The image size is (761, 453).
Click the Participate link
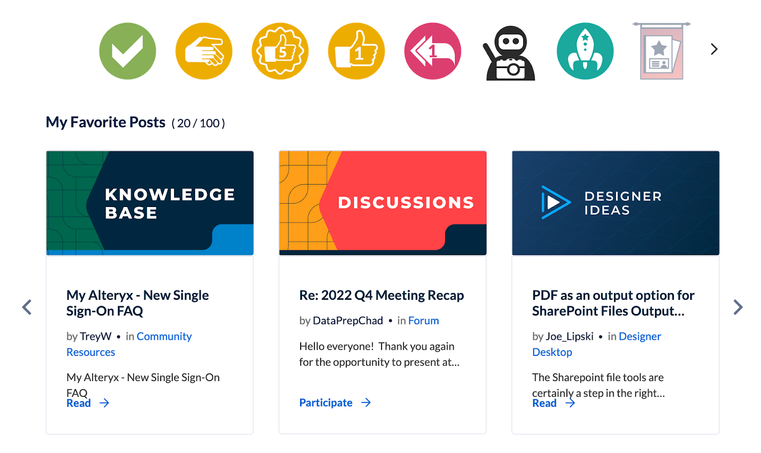click(x=335, y=403)
